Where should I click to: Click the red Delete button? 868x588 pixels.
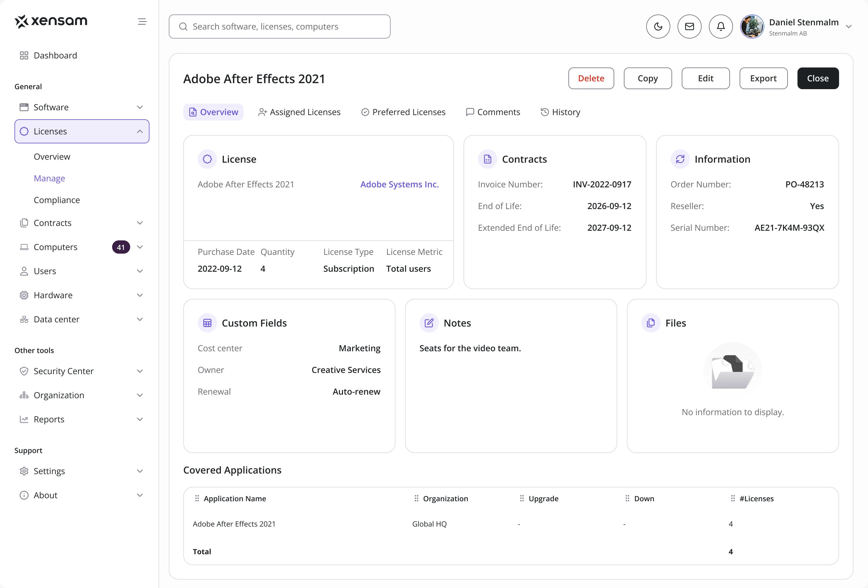point(591,78)
